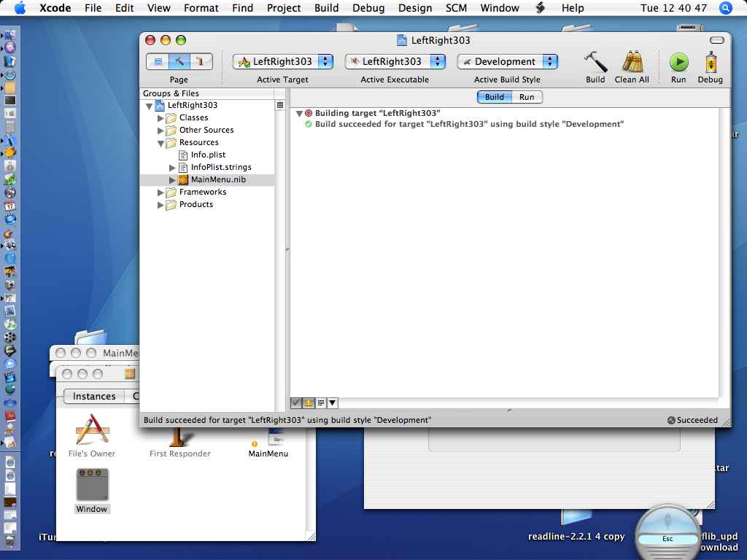The width and height of the screenshot is (747, 560).
Task: Switch to the Build tab in results pane
Action: click(494, 97)
